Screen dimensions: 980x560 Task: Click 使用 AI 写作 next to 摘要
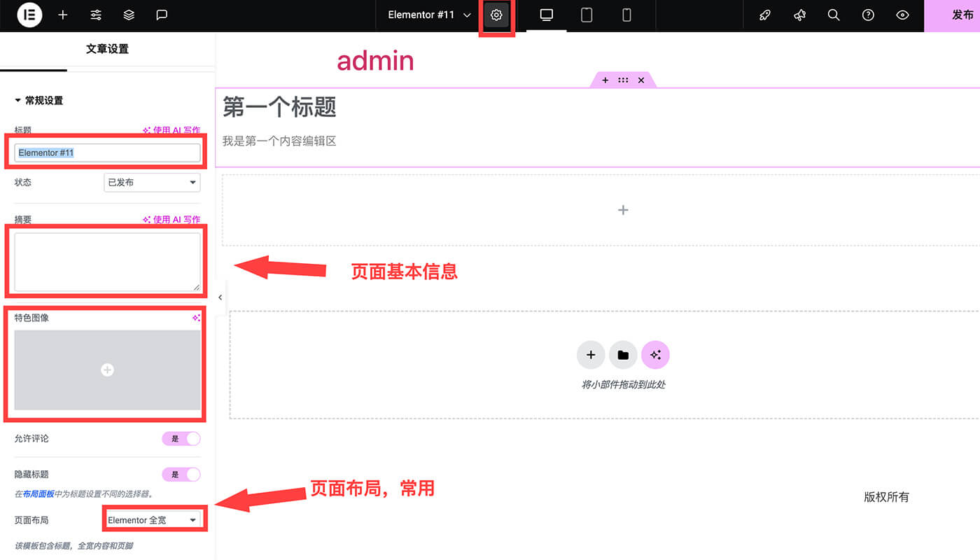coord(171,220)
